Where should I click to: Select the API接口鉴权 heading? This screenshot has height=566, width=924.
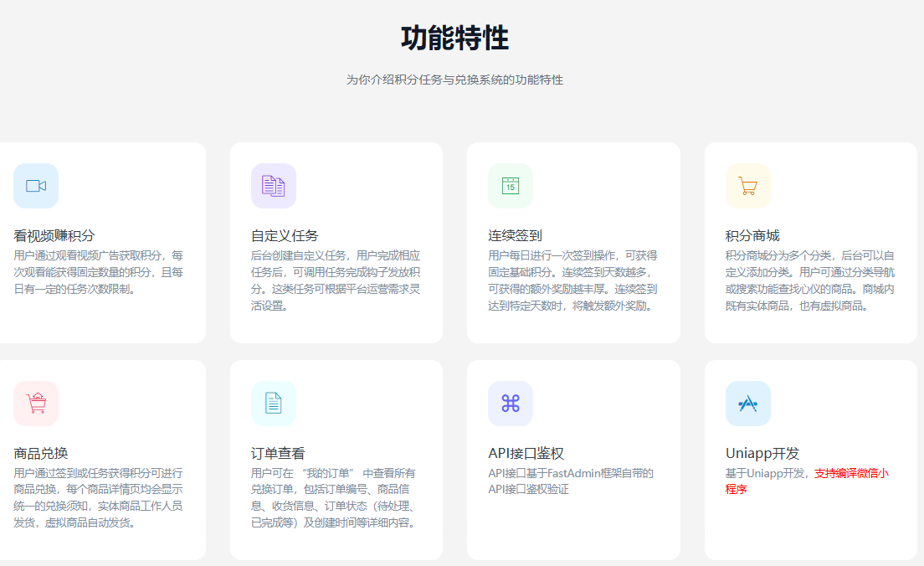point(526,454)
